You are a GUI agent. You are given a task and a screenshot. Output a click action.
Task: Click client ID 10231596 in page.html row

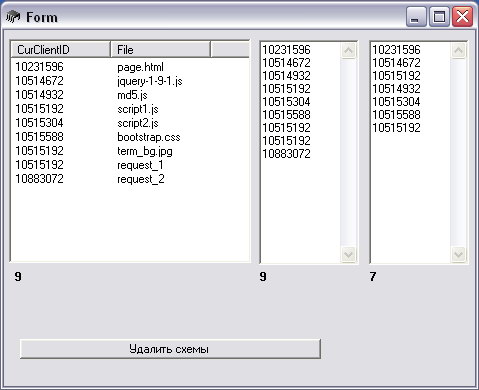39,67
